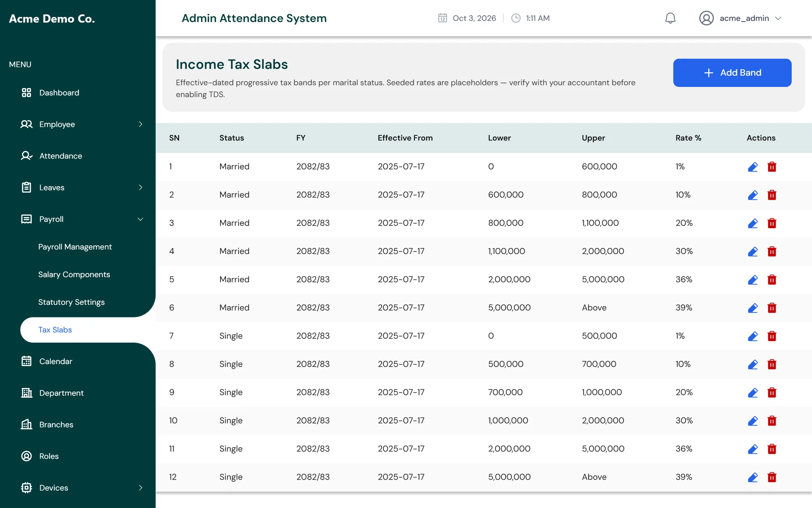
Task: Delete the Married 600,000 to 800,000 band
Action: point(772,195)
